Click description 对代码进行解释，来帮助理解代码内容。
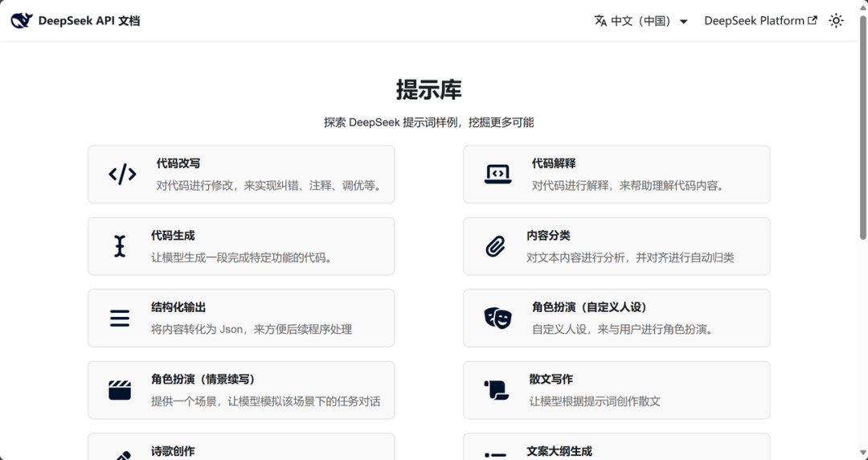Viewport: 868px width, 460px height. [629, 186]
